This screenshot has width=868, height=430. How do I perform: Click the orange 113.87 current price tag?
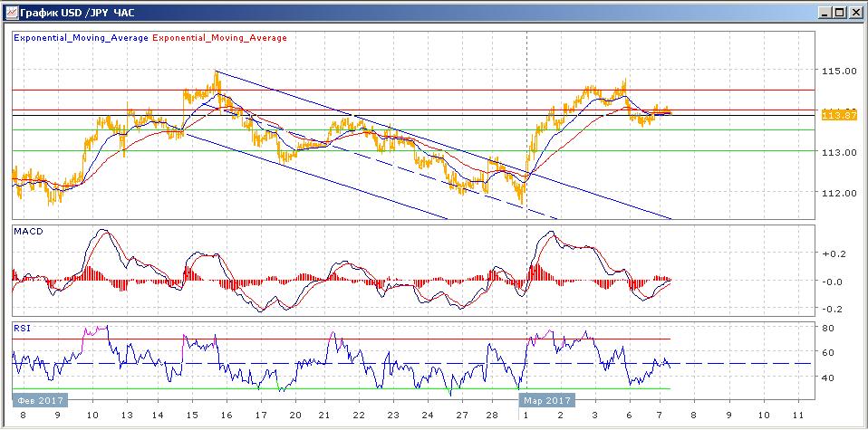click(x=838, y=115)
